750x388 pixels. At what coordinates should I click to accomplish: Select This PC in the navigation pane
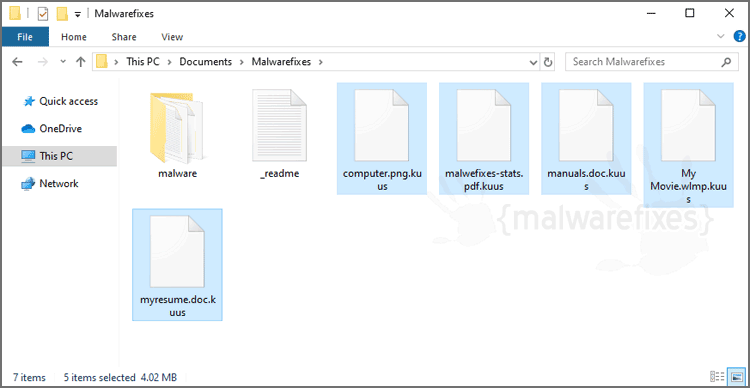(60, 156)
